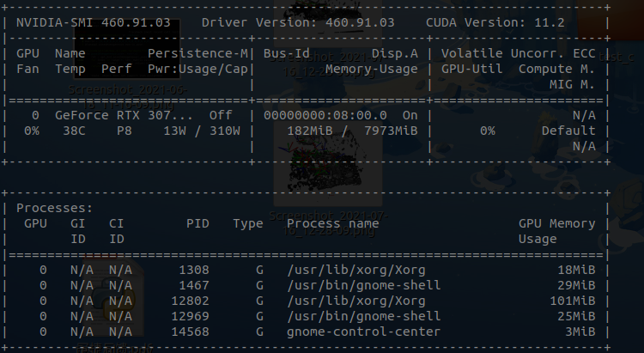The image size is (644, 353).
Task: Select the MIG M. header text
Action: [x=572, y=85]
